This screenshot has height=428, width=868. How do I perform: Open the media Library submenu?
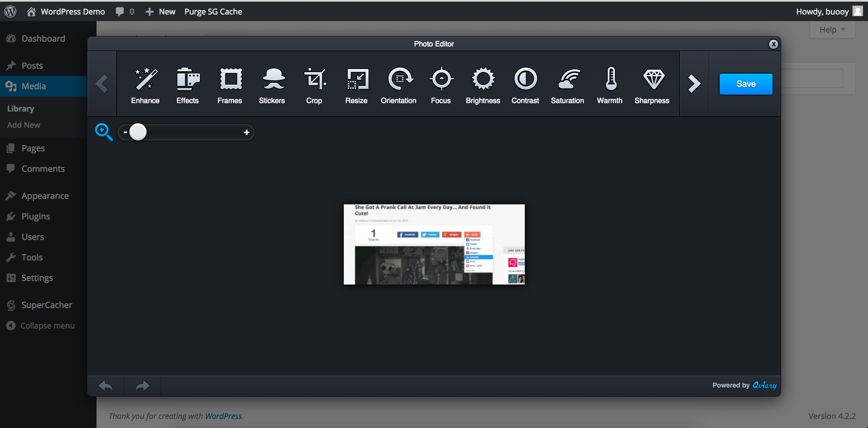[21, 109]
